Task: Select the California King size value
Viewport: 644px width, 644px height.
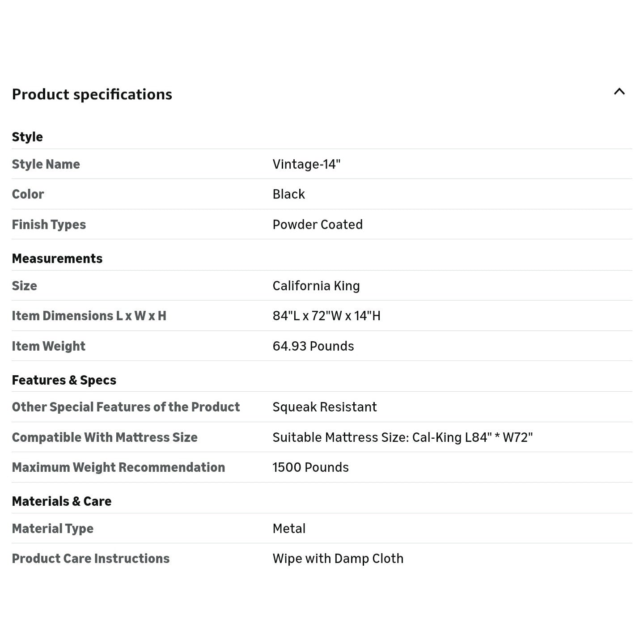Action: click(316, 286)
